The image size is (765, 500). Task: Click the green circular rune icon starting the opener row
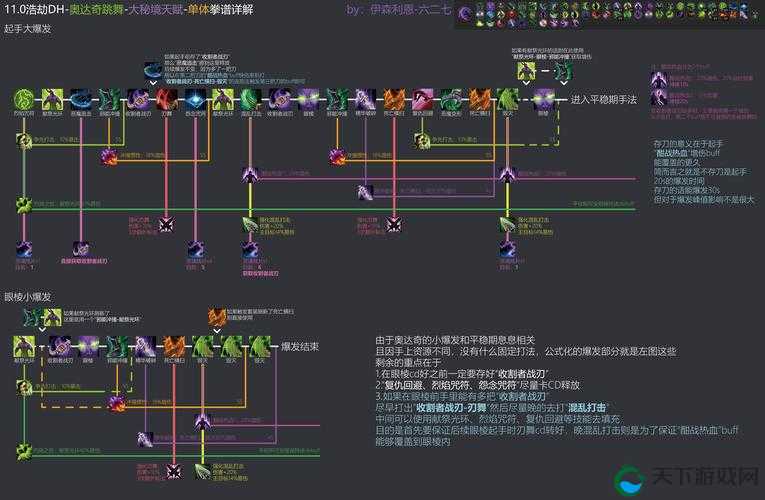[23, 100]
